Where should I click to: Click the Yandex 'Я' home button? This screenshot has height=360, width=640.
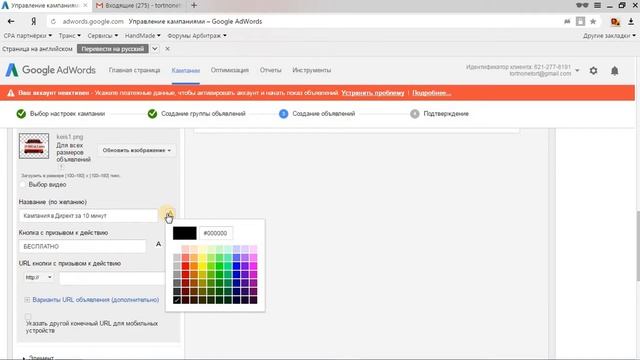(33, 21)
